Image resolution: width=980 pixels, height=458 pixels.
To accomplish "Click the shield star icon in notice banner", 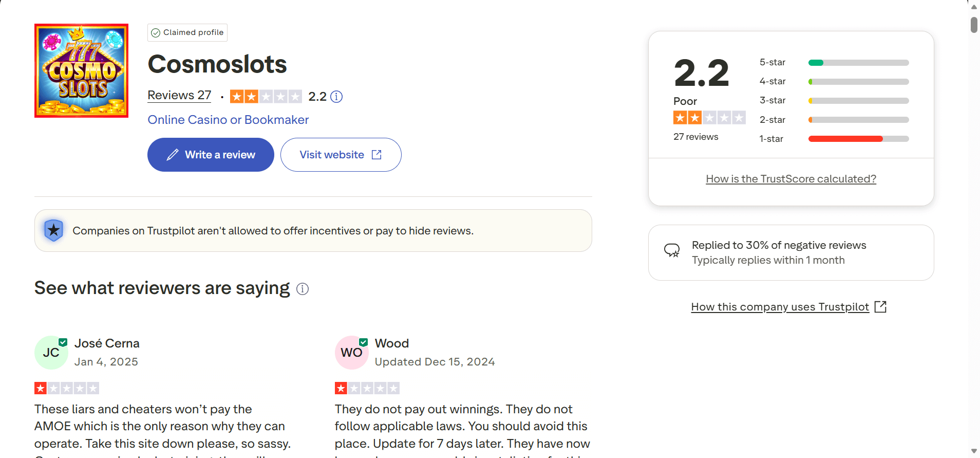I will click(x=54, y=230).
